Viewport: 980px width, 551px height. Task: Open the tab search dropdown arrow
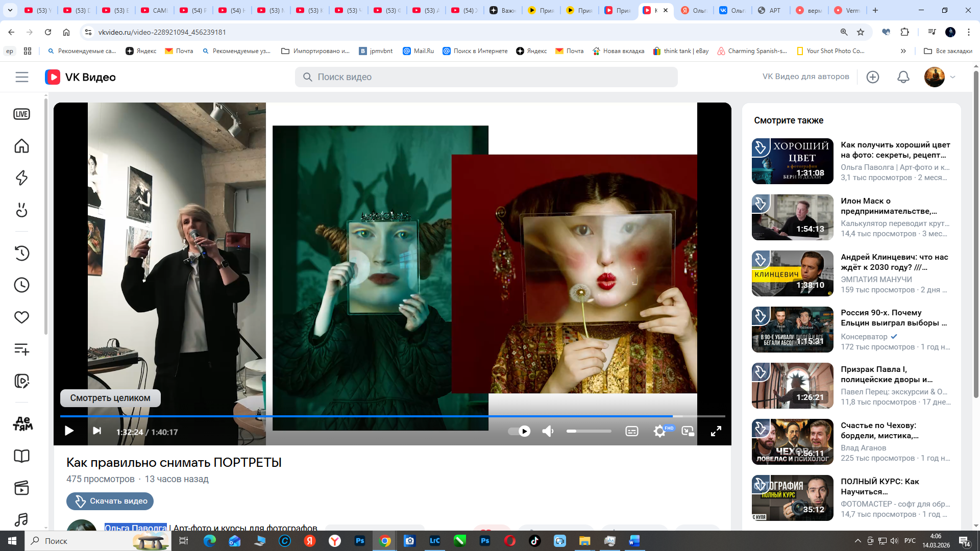click(x=10, y=10)
